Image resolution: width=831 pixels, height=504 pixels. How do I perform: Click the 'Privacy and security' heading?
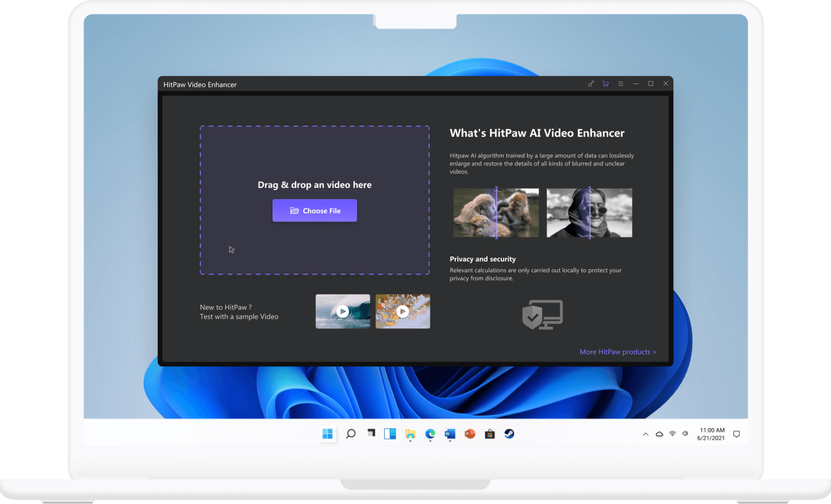coord(483,259)
